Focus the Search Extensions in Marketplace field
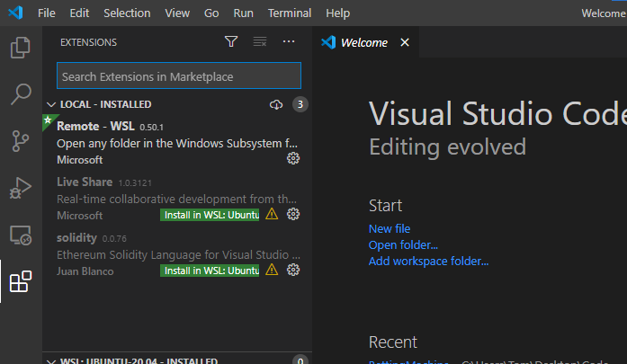The height and width of the screenshot is (364, 627). pos(179,75)
